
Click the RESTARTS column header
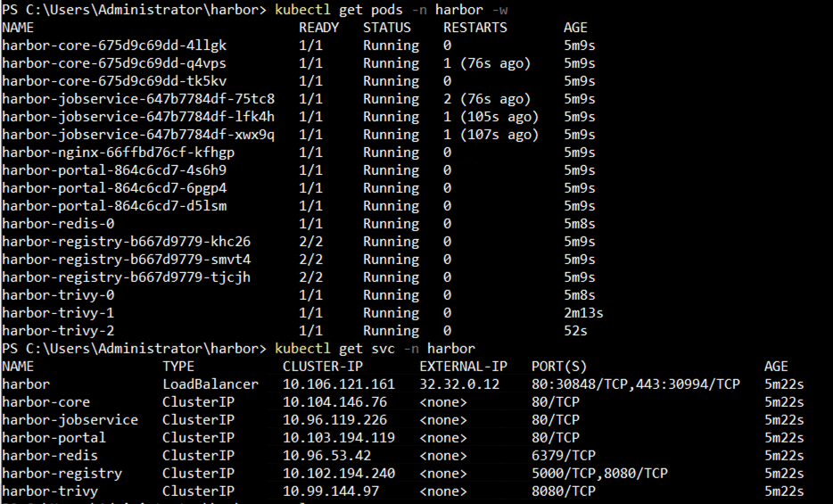(x=475, y=28)
